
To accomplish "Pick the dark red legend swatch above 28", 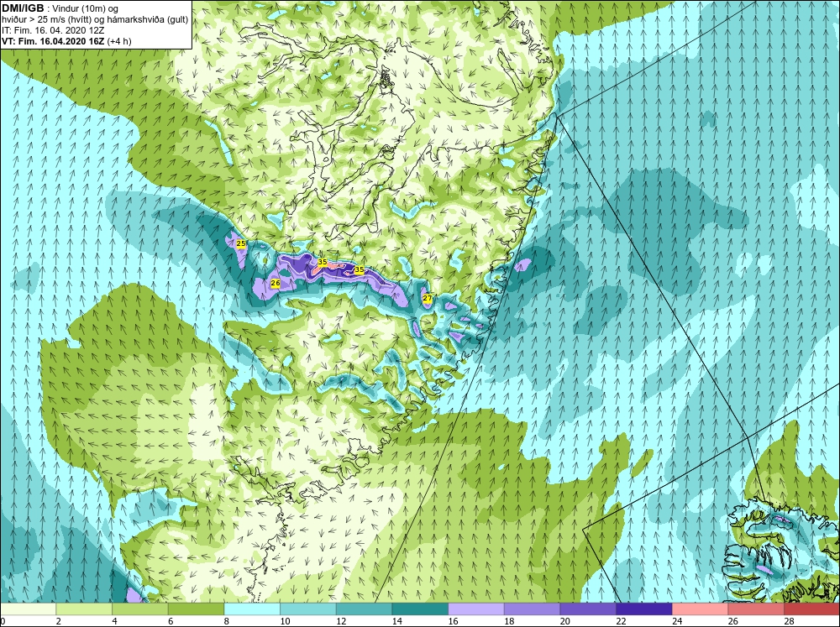I will (x=811, y=609).
